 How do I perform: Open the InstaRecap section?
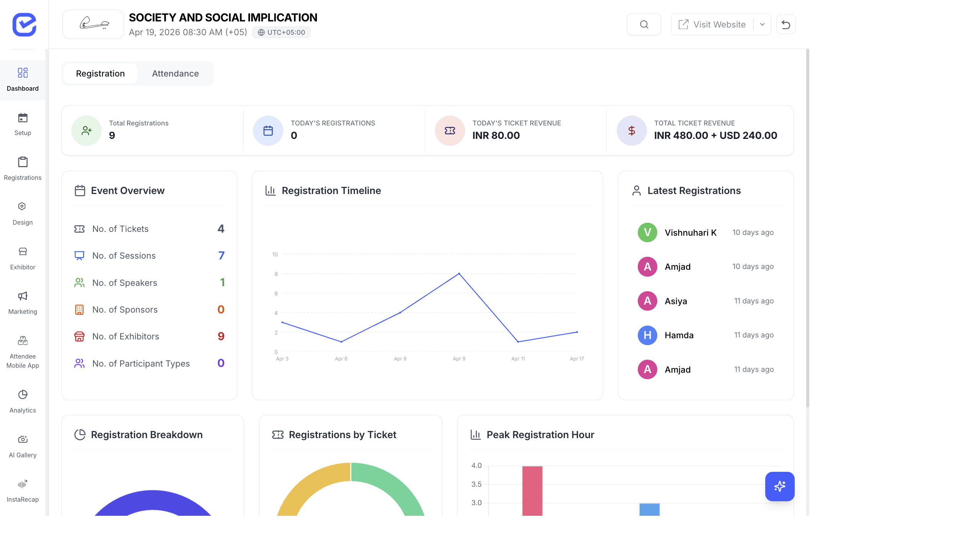point(23,491)
